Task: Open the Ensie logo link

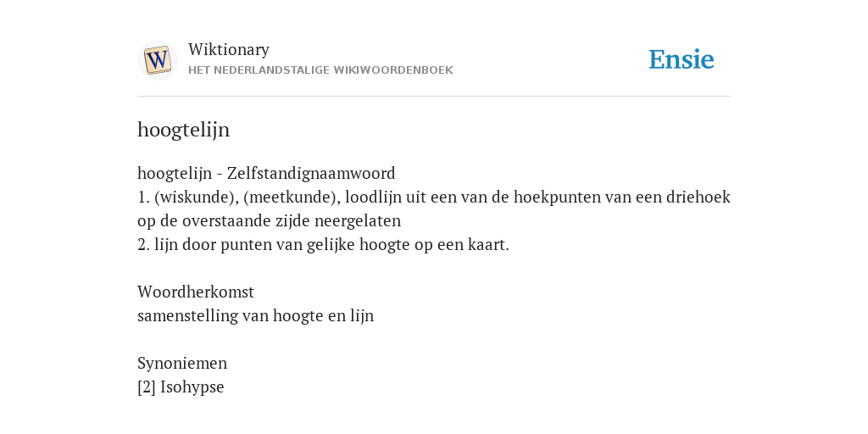Action: 682,60
